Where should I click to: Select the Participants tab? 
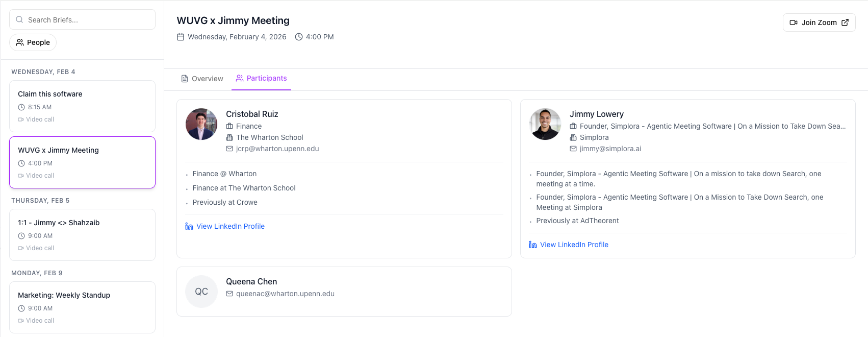pyautogui.click(x=261, y=78)
